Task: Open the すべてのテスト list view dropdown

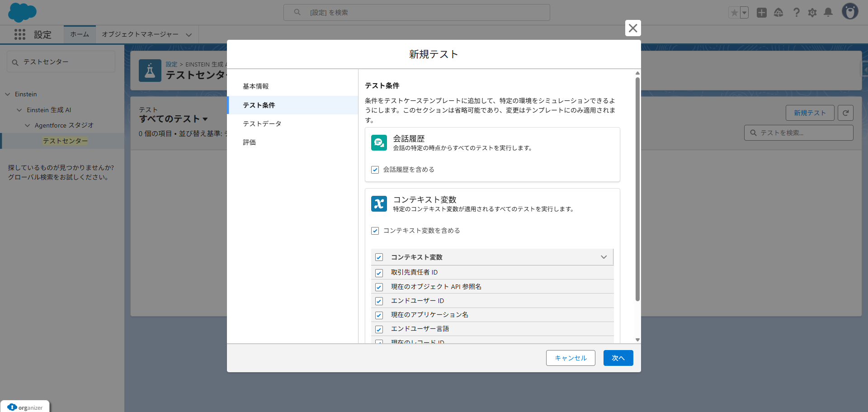Action: pos(205,119)
